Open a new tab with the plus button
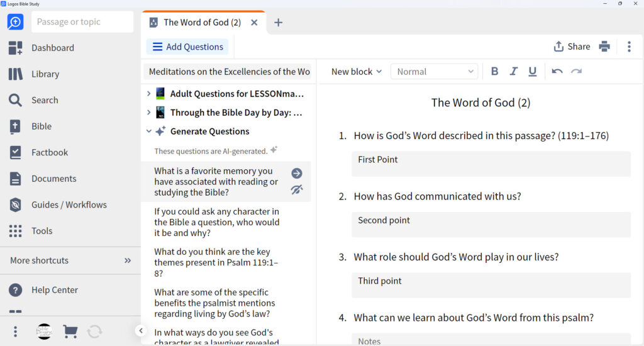This screenshot has width=644, height=346. pyautogui.click(x=278, y=23)
